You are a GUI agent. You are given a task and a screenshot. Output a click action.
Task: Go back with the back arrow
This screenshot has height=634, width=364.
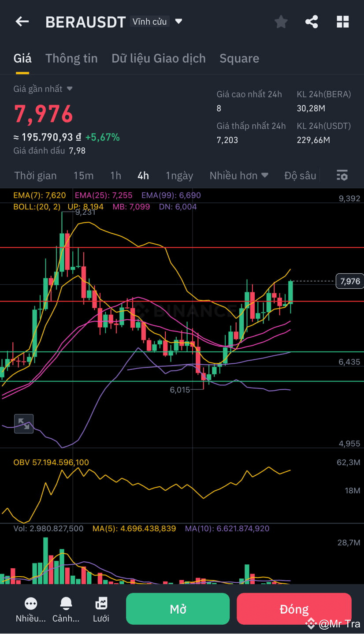pyautogui.click(x=22, y=22)
